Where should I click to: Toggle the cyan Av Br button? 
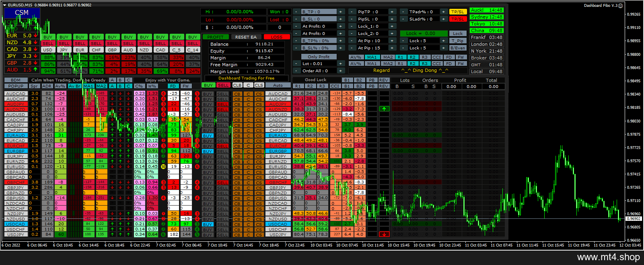[x=74, y=86]
